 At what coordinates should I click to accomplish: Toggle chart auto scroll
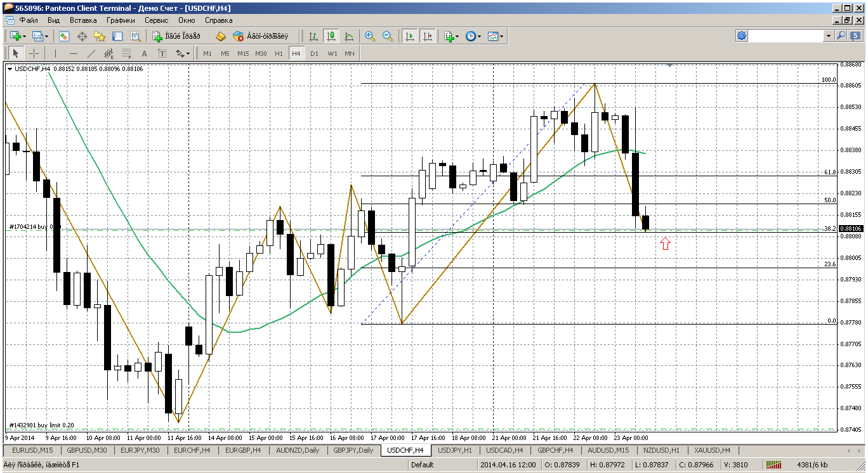410,36
